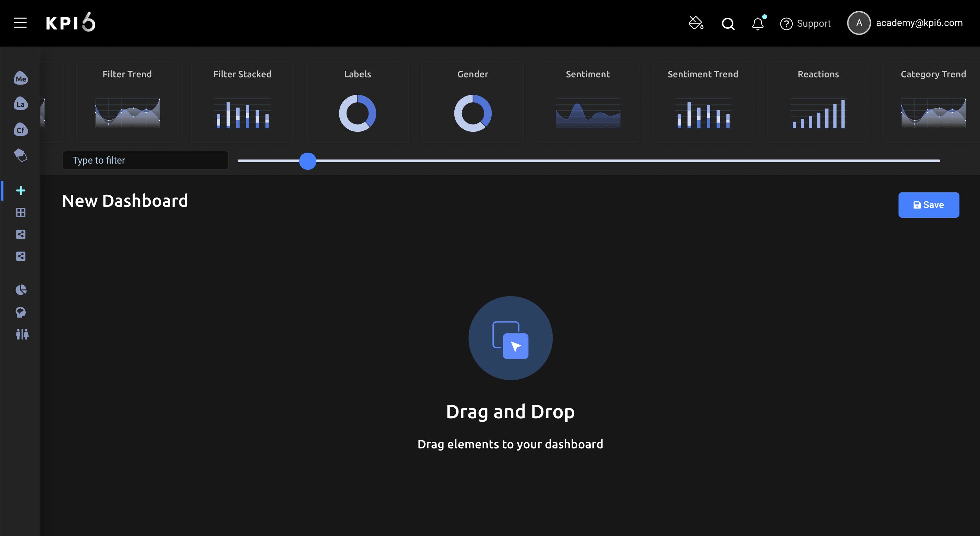Open the hamburger menu

coord(20,23)
